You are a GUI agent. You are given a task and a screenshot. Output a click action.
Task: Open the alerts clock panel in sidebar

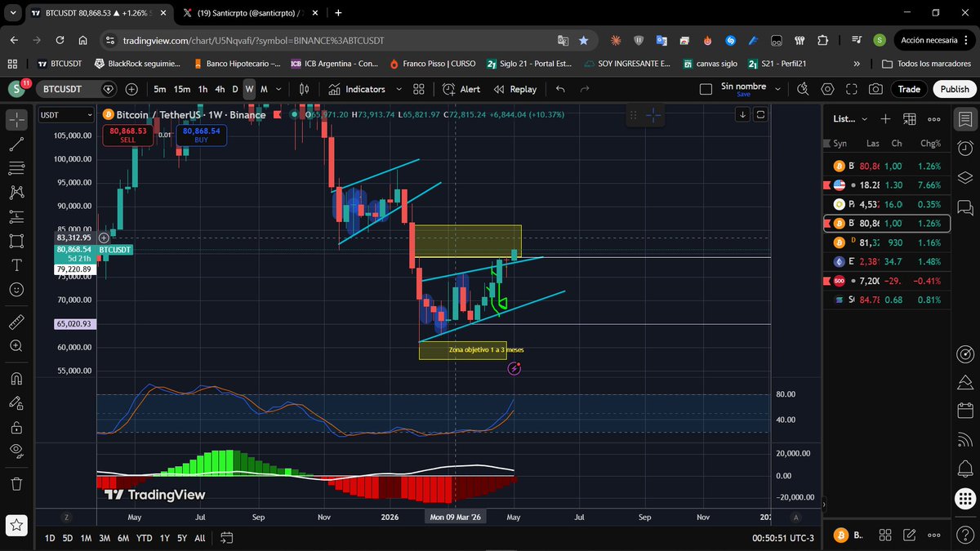[x=965, y=148]
